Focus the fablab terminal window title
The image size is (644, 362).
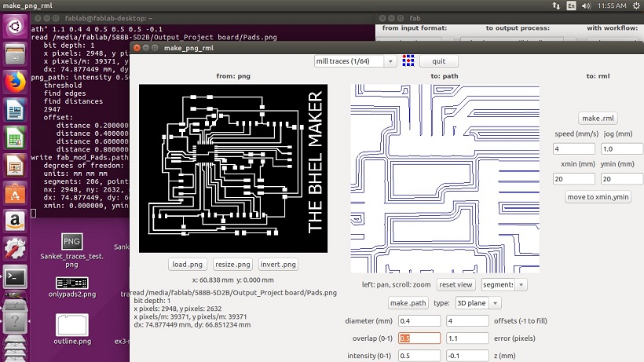point(108,18)
